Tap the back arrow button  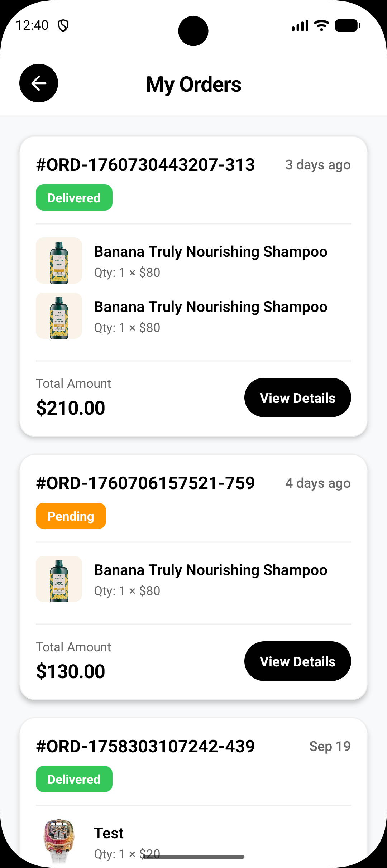click(x=39, y=83)
